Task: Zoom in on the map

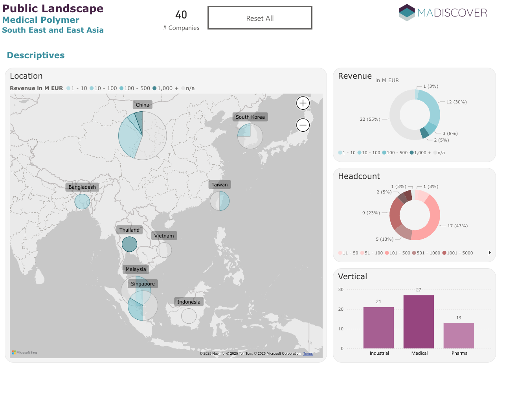Action: point(303,103)
